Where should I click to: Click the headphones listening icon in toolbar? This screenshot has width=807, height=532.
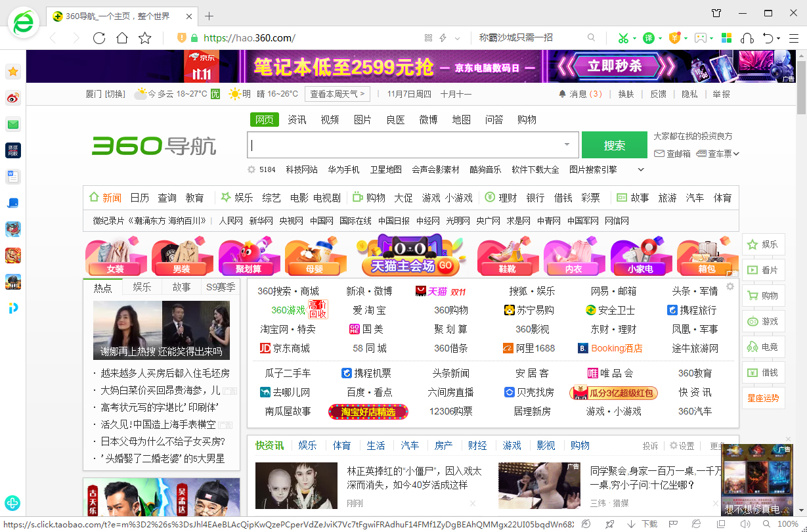click(747, 37)
